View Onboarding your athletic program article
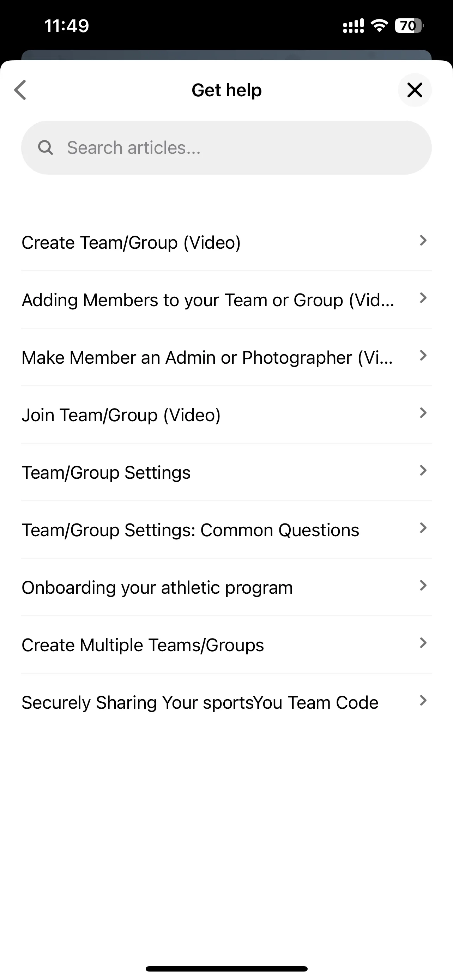 tap(226, 587)
